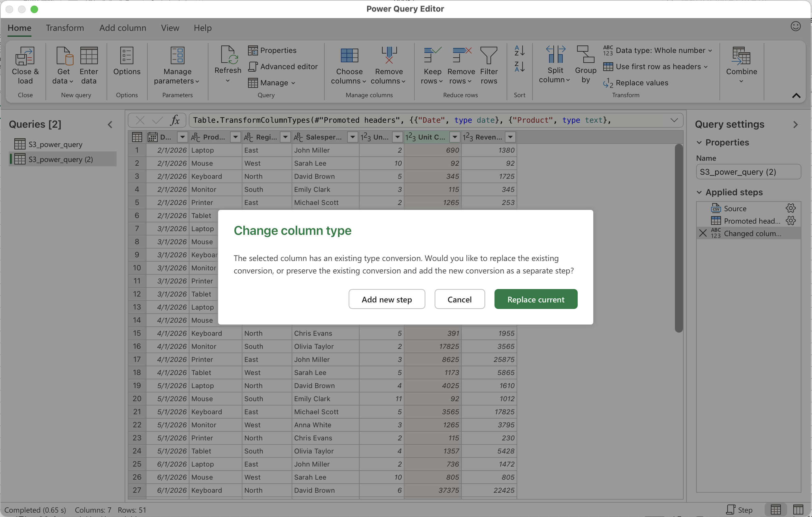The image size is (812, 517).
Task: Send feedback via smiley icon
Action: tap(795, 26)
